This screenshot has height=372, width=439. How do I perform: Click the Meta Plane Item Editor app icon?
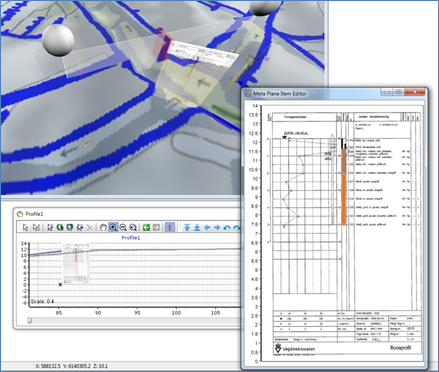pos(248,94)
